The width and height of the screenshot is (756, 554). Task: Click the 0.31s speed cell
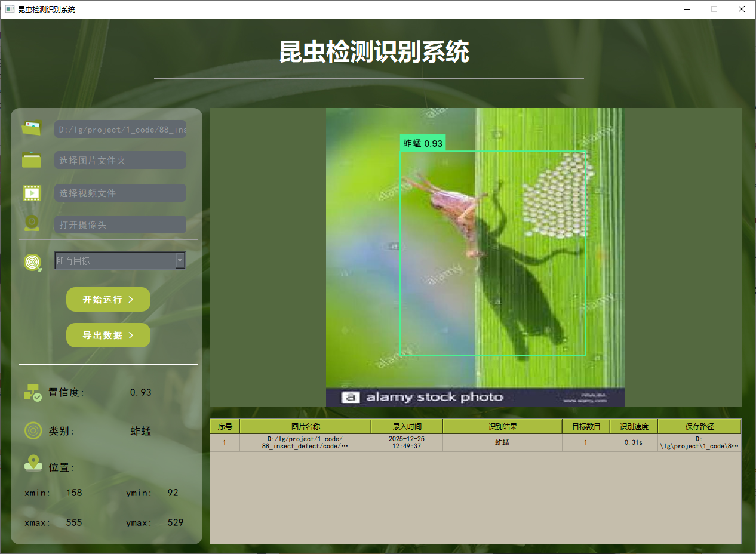[634, 442]
